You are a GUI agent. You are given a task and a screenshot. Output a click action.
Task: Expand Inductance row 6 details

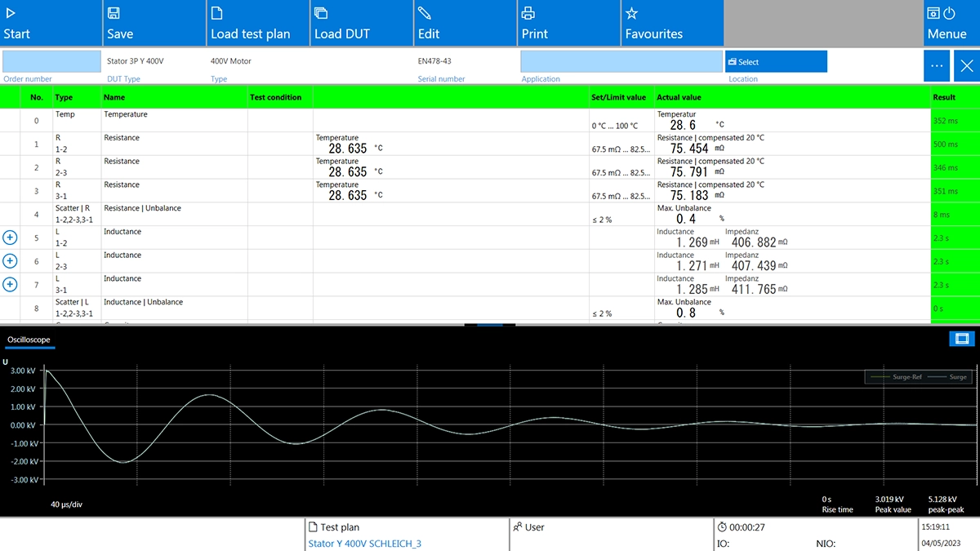[10, 261]
